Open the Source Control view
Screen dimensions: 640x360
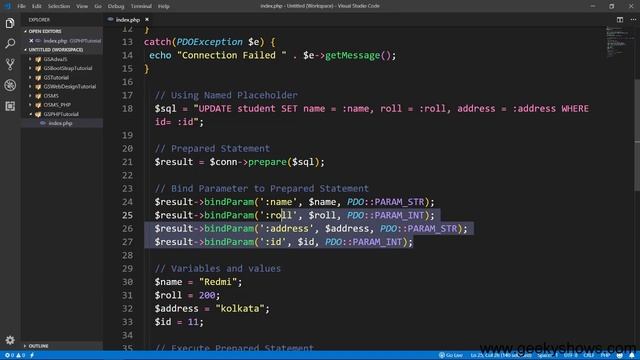[x=10, y=64]
